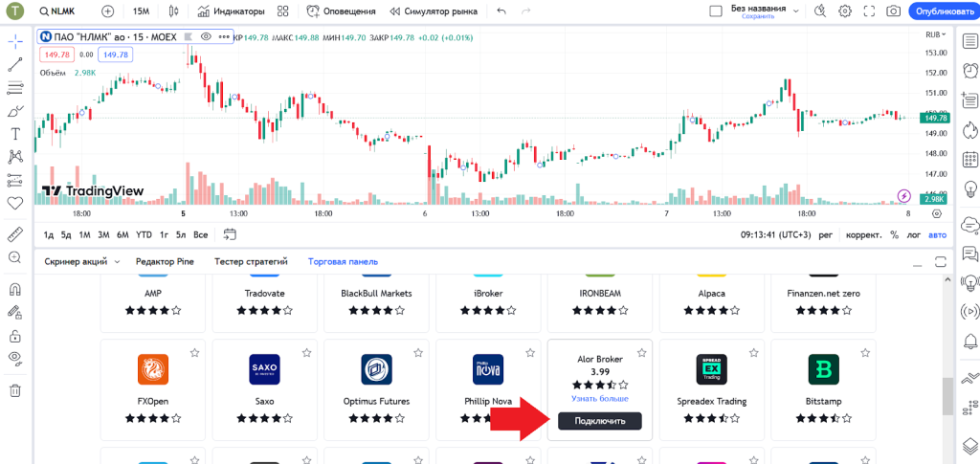
Task: Switch to the Торговая панель tab
Action: [343, 262]
